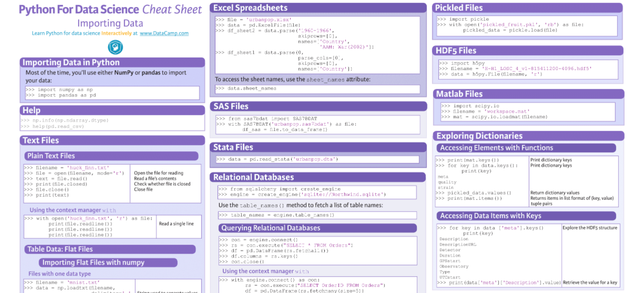This screenshot has width=644, height=293.
Task: Click the DataCamp round logo icon
Action: pyautogui.click(x=115, y=47)
